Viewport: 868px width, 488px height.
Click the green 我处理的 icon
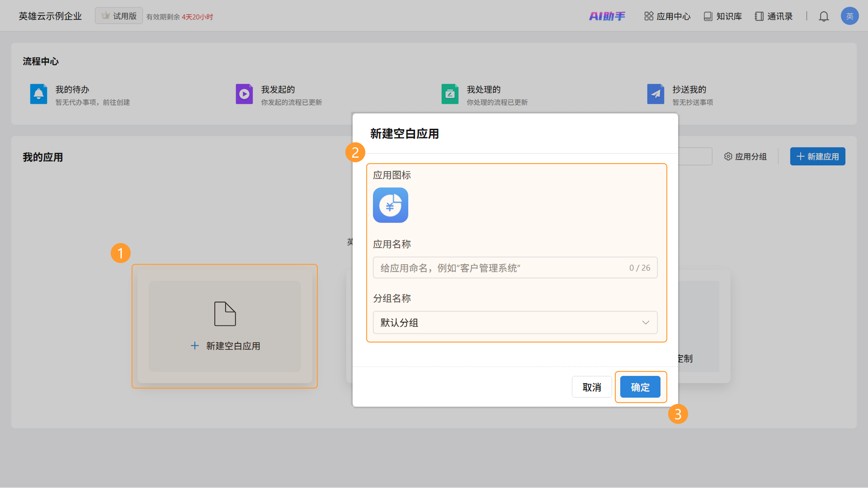[x=450, y=94]
